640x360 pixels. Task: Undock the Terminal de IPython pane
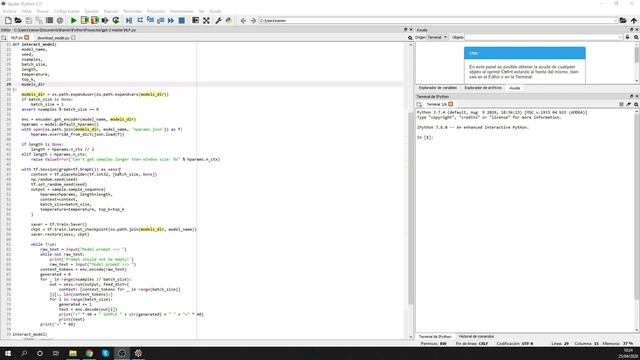631,96
